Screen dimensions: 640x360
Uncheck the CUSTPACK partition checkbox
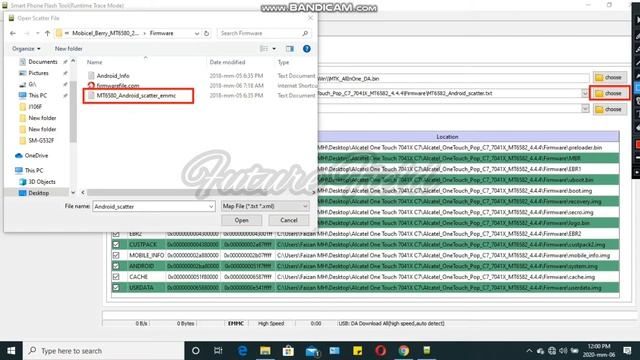[116, 244]
